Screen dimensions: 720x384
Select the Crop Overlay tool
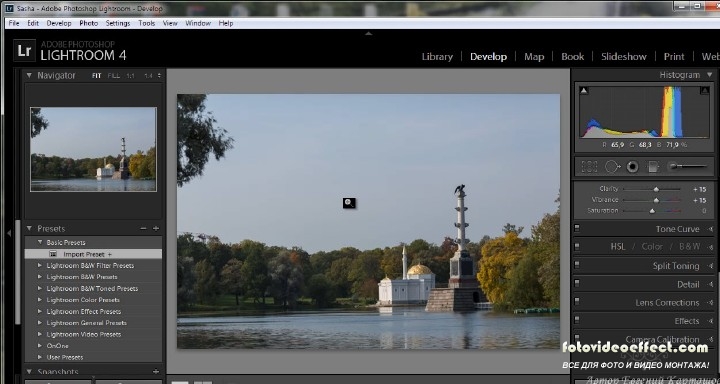(x=589, y=167)
